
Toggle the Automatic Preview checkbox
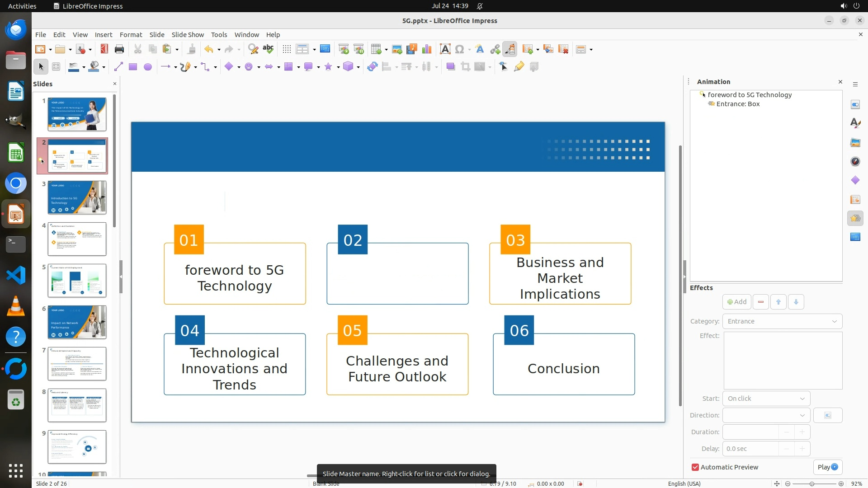coord(695,467)
